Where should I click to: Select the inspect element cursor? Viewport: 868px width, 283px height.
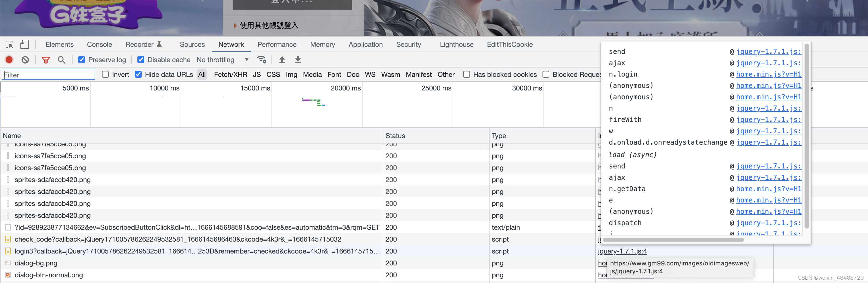pyautogui.click(x=9, y=44)
